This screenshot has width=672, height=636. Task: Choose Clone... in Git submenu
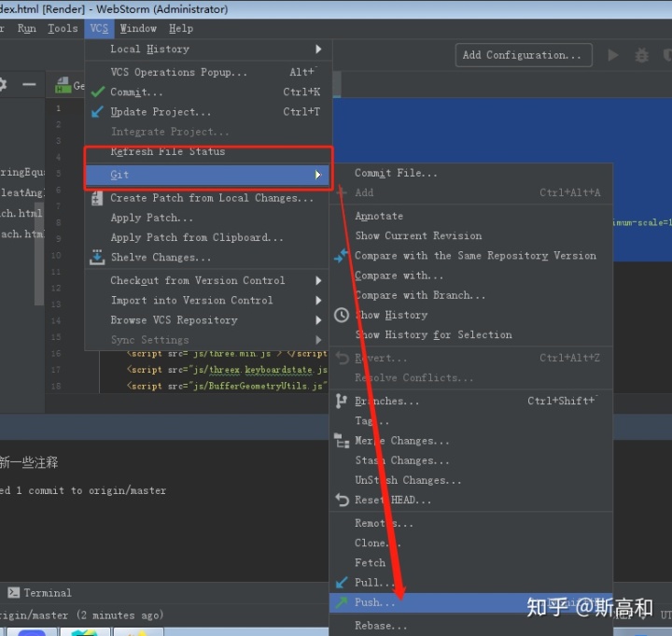click(x=471, y=543)
